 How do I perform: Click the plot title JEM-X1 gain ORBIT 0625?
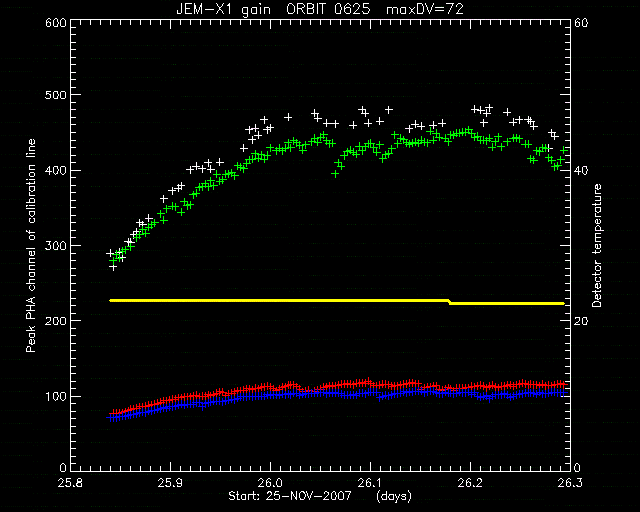coord(273,9)
